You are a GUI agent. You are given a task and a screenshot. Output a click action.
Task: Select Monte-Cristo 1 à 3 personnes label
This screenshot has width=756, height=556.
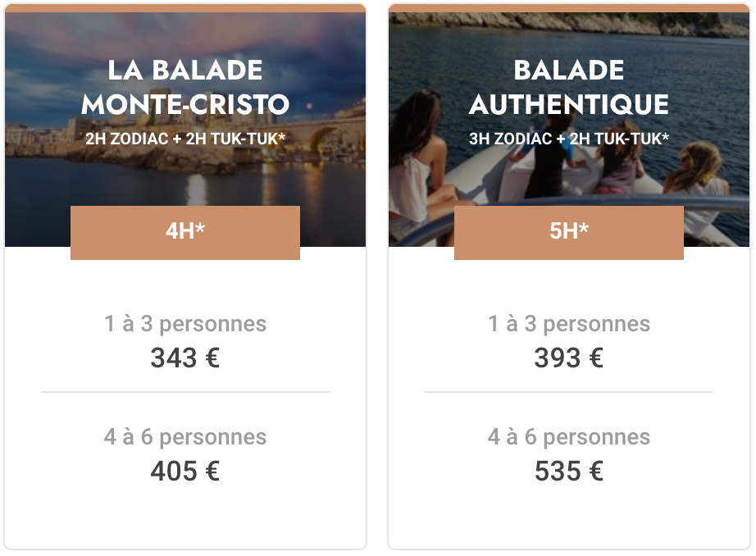click(185, 324)
